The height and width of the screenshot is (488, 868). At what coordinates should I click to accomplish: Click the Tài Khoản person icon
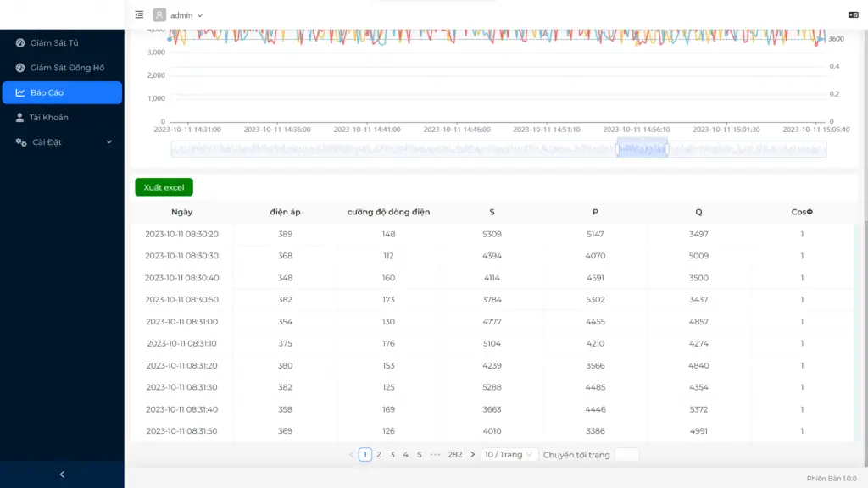point(20,118)
